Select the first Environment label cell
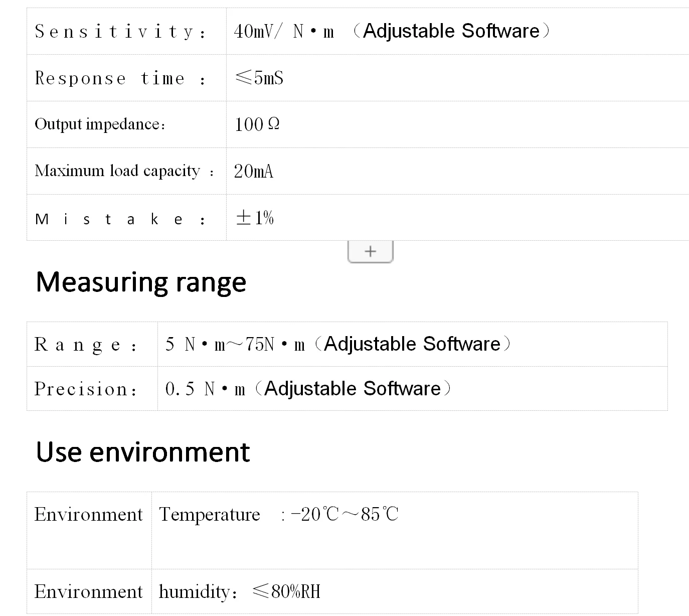 point(89,515)
